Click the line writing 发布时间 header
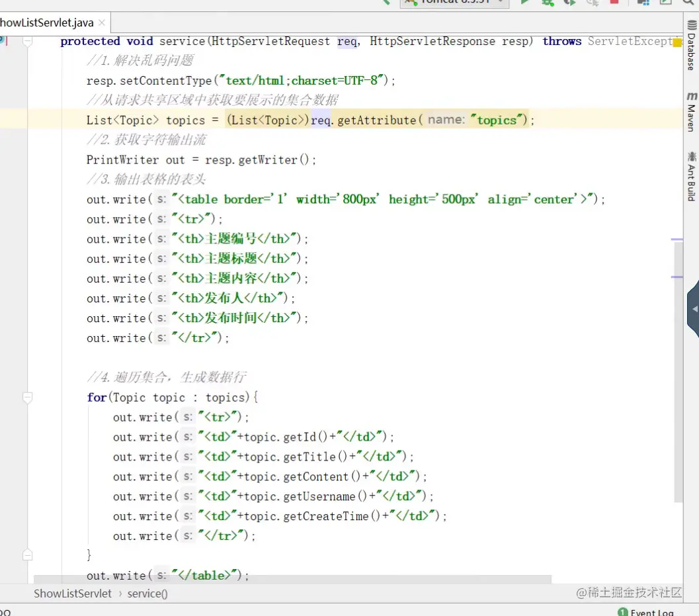Viewport: 699px width, 616px height. 198,318
